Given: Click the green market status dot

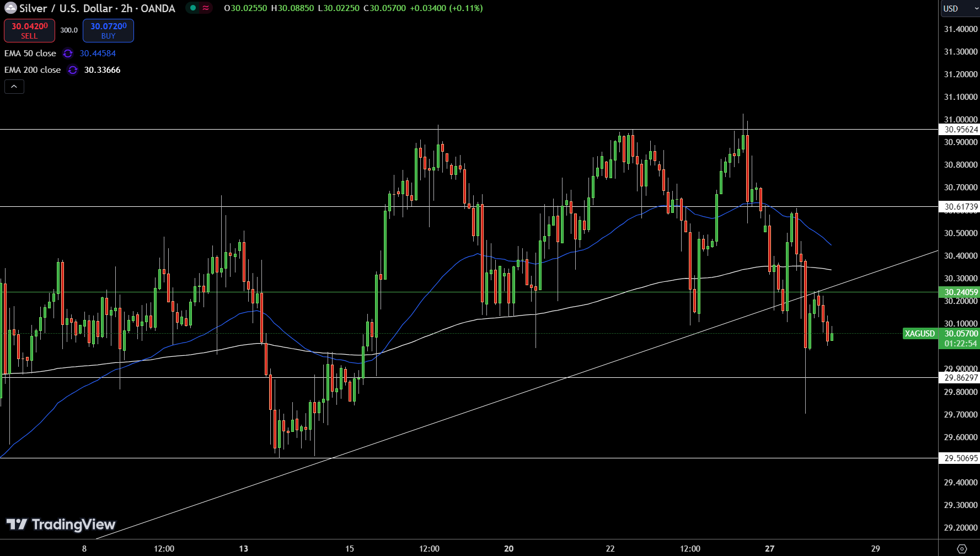Looking at the screenshot, I should coord(193,8).
